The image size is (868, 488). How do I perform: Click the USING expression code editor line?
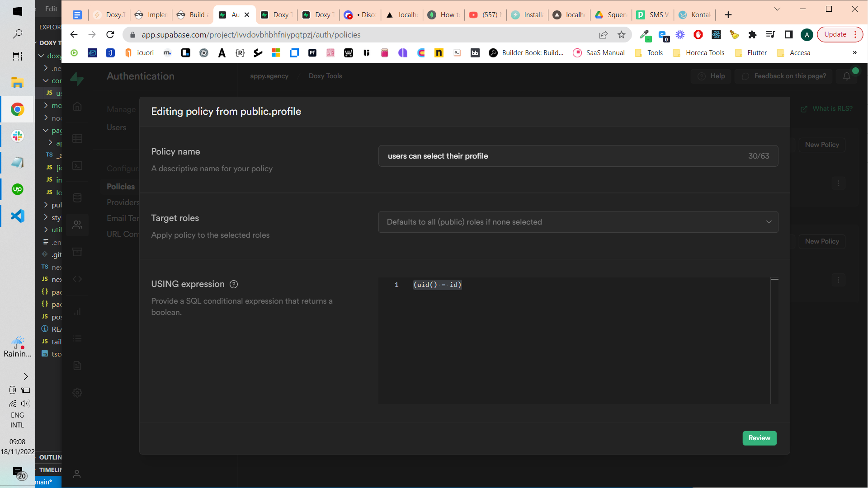click(497, 285)
